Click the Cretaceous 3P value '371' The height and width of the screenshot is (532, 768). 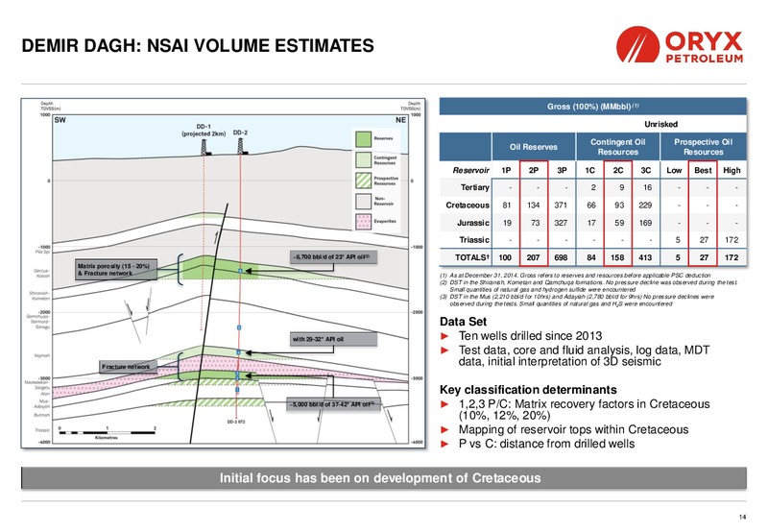coord(561,206)
